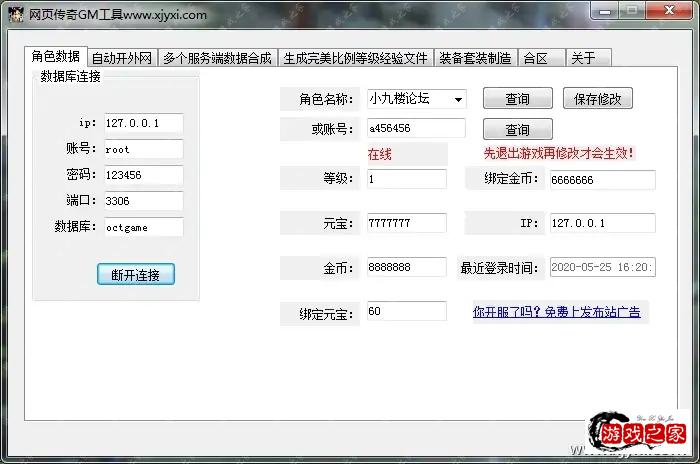Screen dimensions: 700x464
Task: Select the 数据库 field with octgame
Action: [144, 227]
